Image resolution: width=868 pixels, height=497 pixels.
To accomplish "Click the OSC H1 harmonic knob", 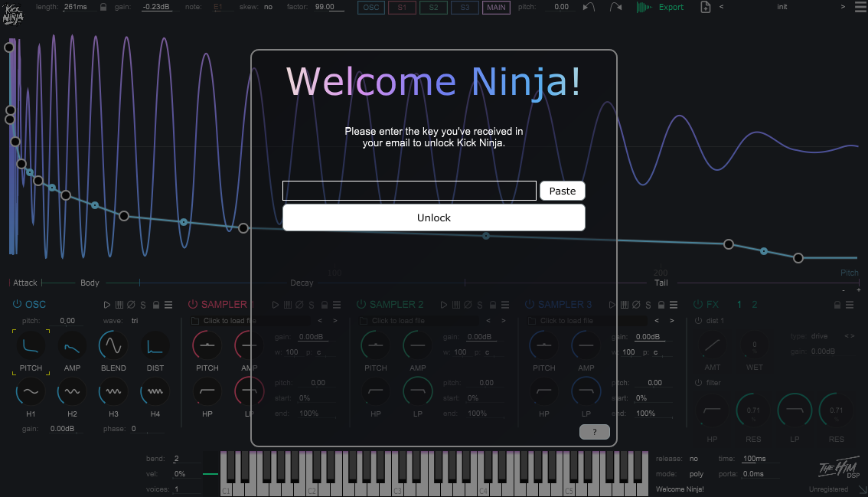I will tap(31, 392).
